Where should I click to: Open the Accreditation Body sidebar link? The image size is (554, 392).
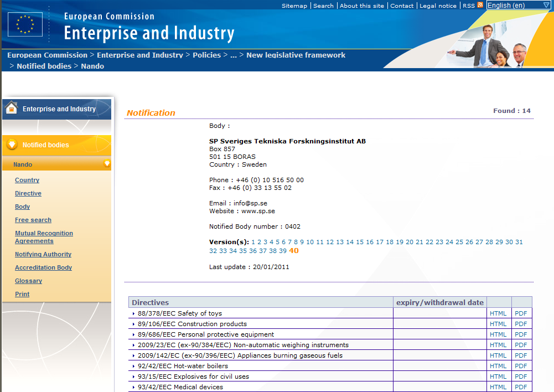(44, 267)
